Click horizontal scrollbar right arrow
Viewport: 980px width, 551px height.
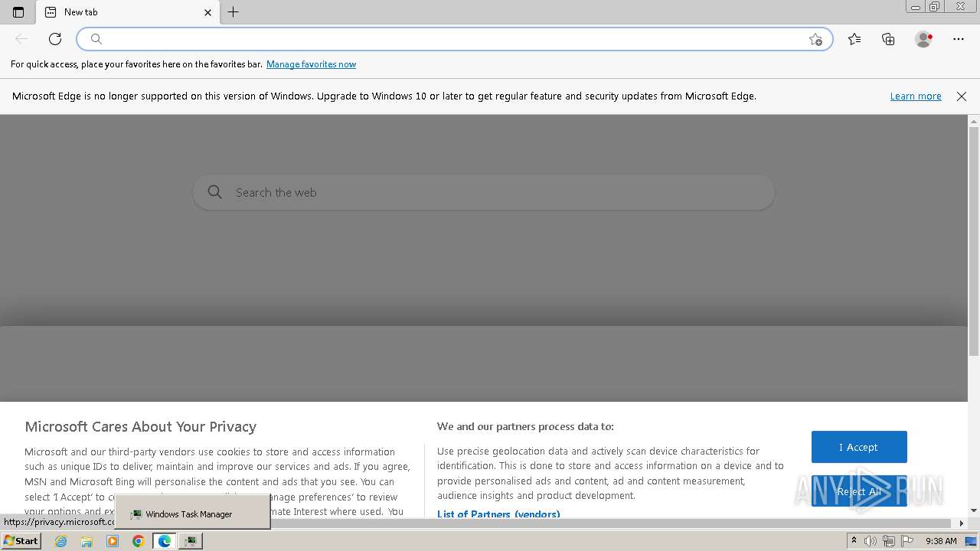[962, 523]
